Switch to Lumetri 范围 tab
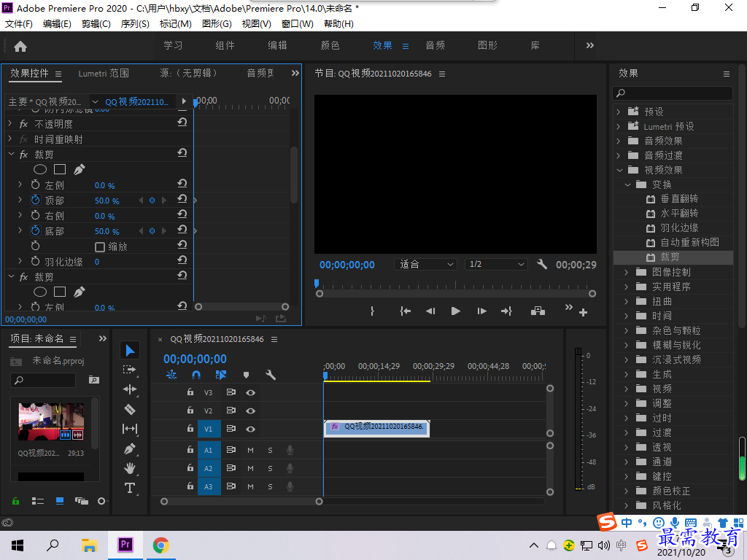747x560 pixels. [x=104, y=74]
